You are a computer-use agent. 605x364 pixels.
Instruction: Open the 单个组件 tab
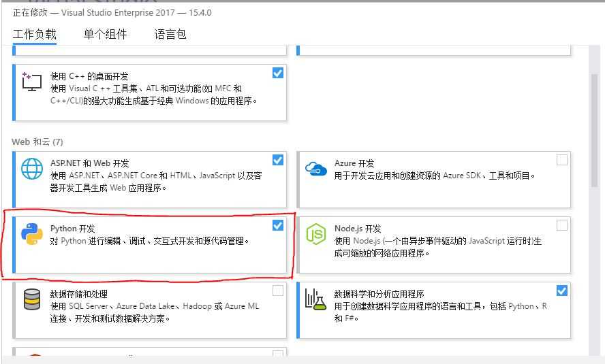pyautogui.click(x=105, y=34)
